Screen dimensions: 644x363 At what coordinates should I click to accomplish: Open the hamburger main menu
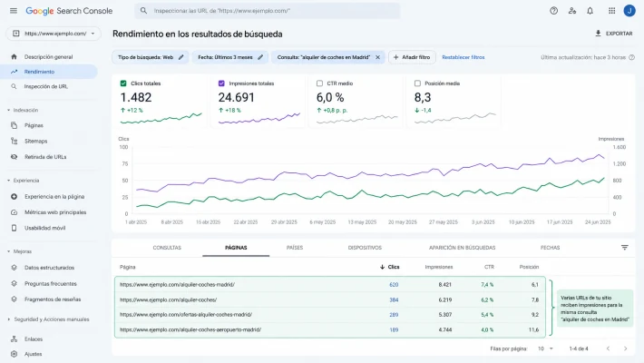[x=14, y=11]
